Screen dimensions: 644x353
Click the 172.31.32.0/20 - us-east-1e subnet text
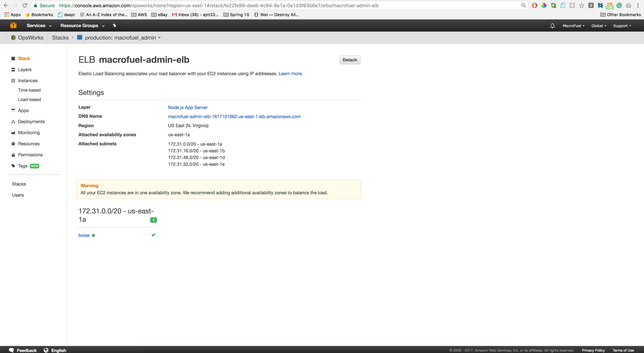[x=196, y=164]
